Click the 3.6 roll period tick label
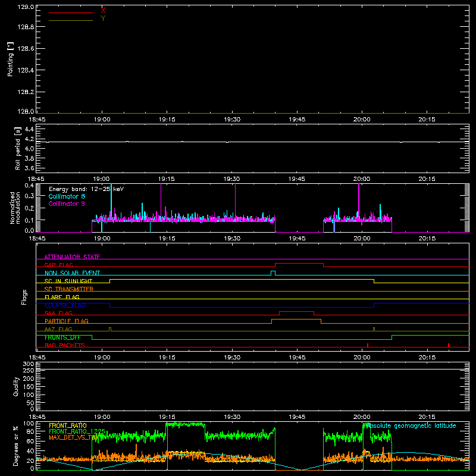 click(29, 168)
